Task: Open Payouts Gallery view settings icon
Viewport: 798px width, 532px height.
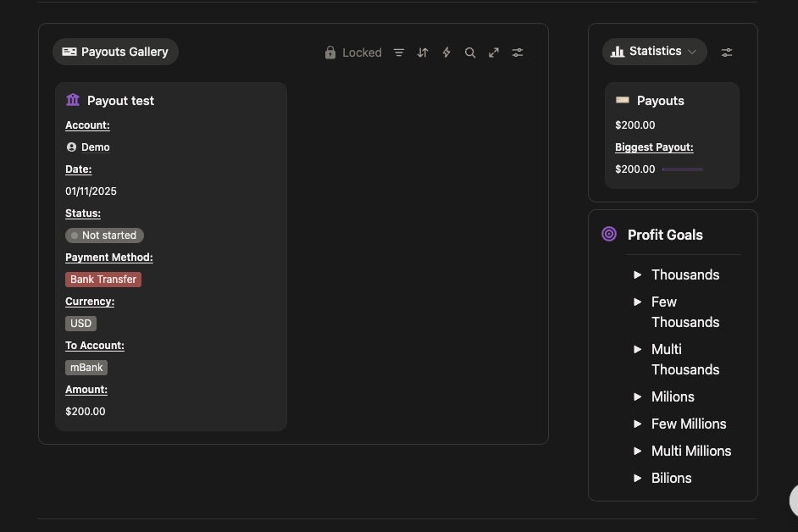Action: [518, 53]
